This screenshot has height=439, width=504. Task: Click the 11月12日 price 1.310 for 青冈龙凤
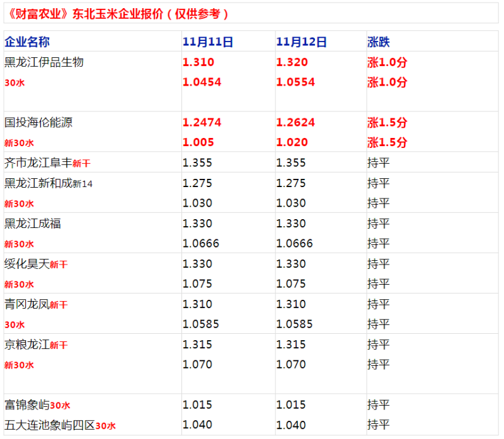point(291,304)
